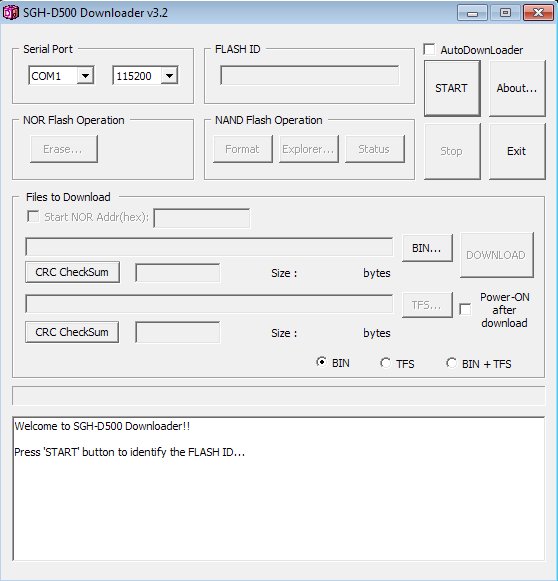Minimize the Downloader window

click(x=472, y=13)
